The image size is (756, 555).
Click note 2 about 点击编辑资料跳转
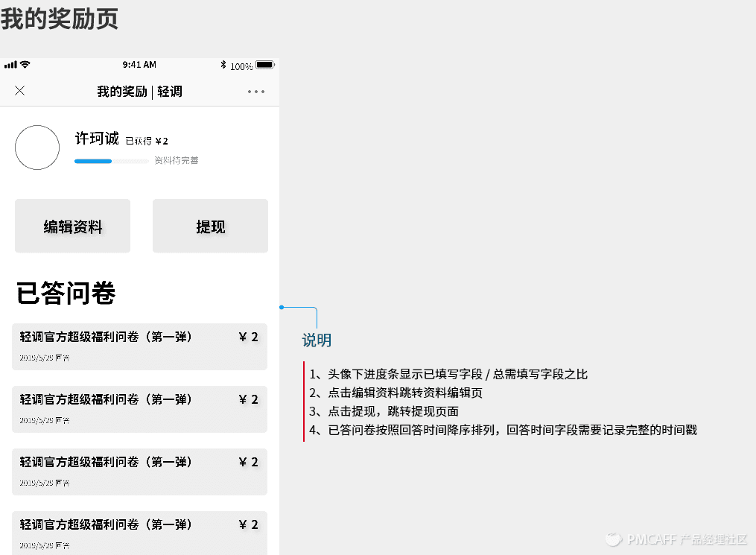[396, 393]
